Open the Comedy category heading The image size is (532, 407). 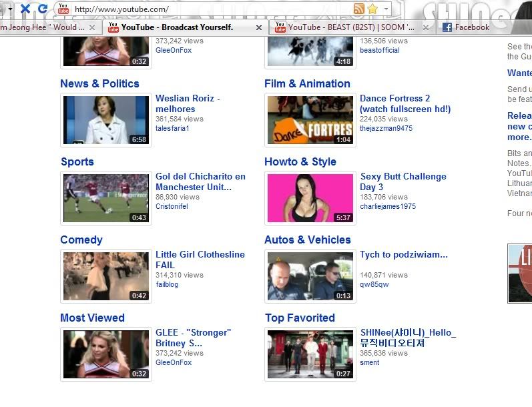(81, 240)
